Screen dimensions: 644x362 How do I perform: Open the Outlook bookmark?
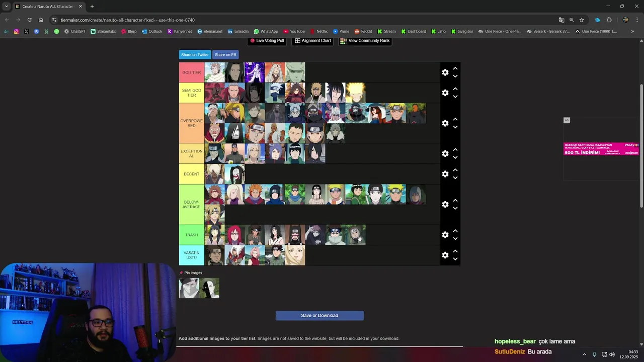pyautogui.click(x=152, y=31)
